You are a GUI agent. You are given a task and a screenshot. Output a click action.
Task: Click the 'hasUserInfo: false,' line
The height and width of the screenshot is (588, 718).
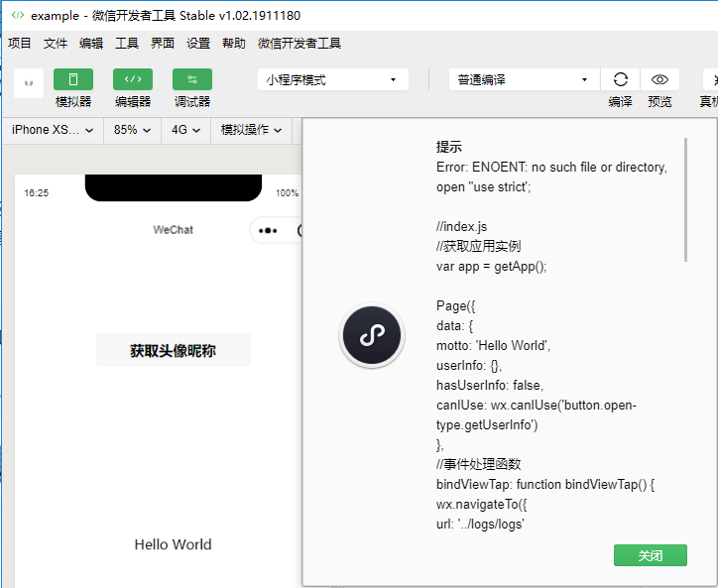tap(490, 386)
